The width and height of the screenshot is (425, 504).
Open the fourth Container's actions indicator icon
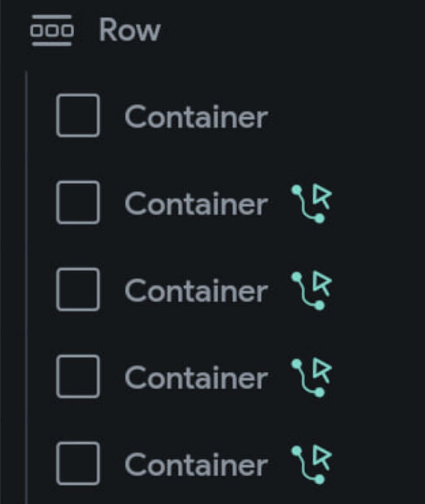(x=312, y=377)
